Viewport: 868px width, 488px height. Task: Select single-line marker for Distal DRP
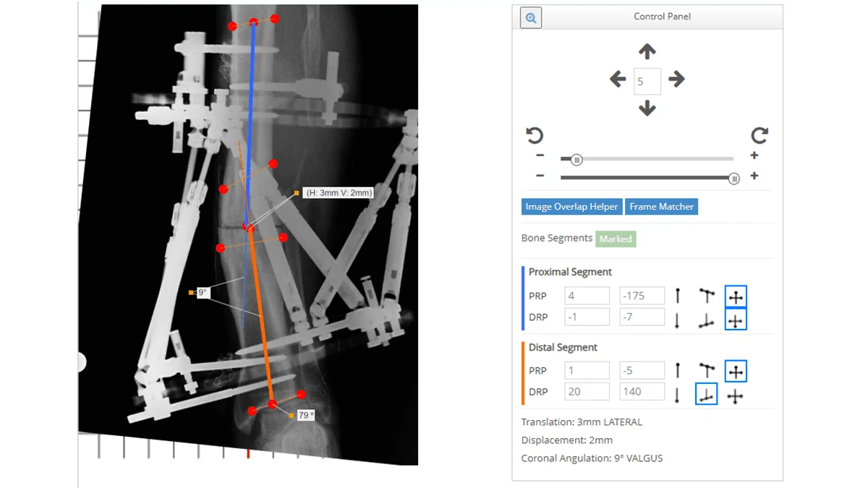677,395
